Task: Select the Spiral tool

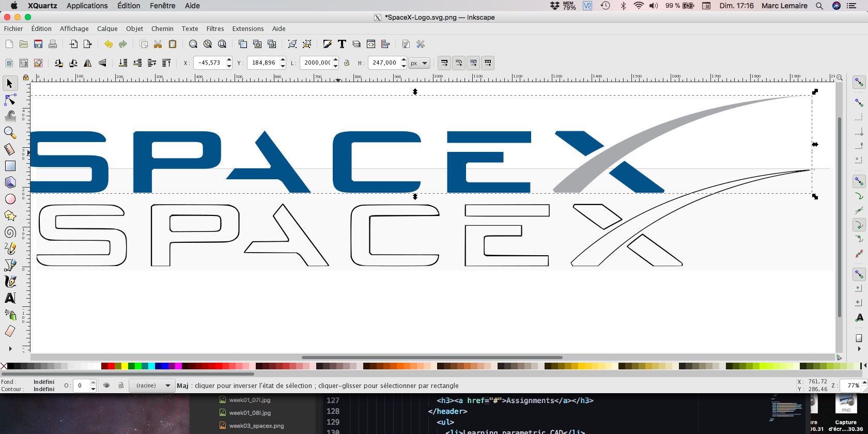Action: click(x=10, y=232)
